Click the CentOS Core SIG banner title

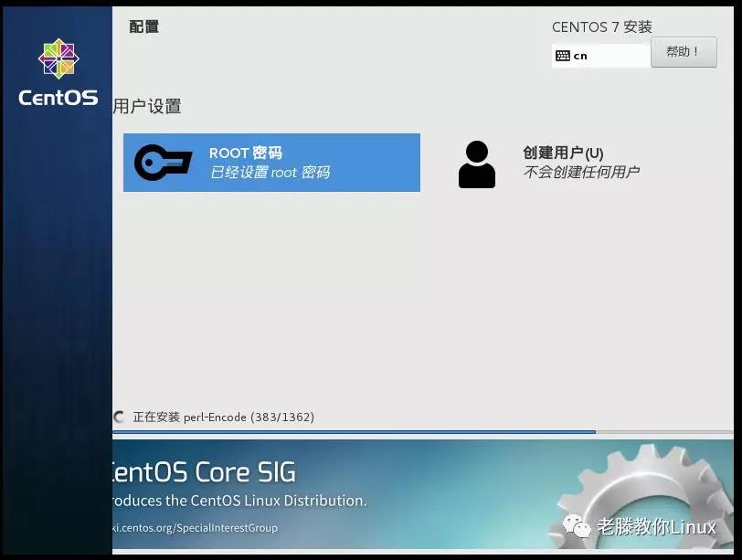coord(203,471)
